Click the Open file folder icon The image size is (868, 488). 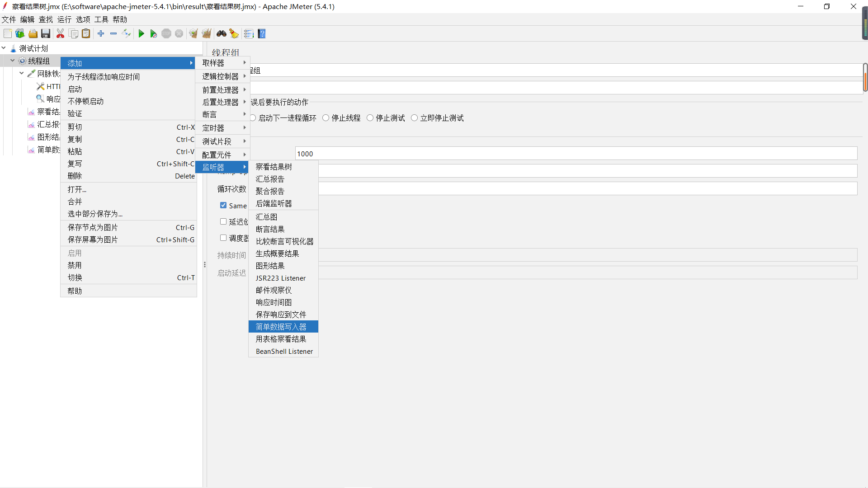click(33, 33)
